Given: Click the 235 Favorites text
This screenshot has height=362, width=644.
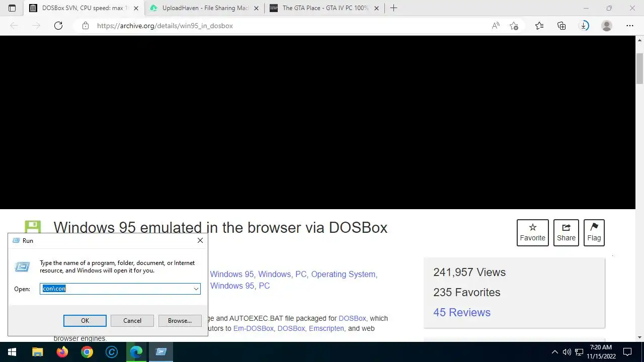Looking at the screenshot, I should [x=467, y=292].
